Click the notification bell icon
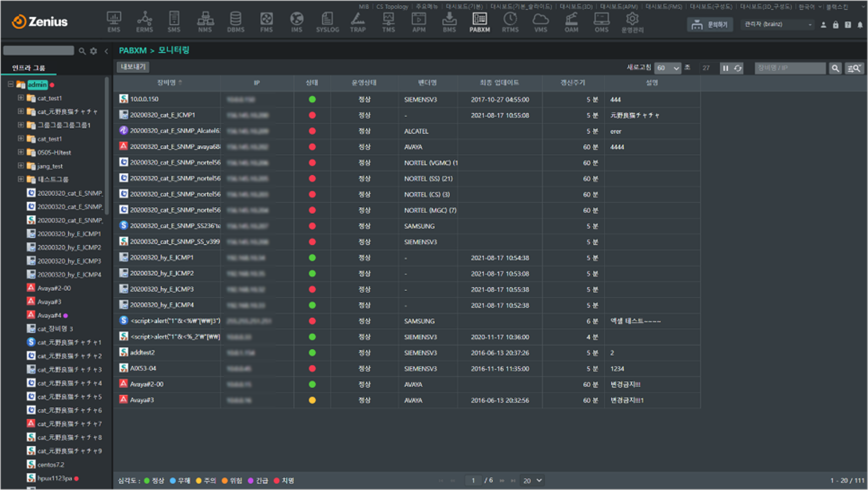 (x=860, y=25)
